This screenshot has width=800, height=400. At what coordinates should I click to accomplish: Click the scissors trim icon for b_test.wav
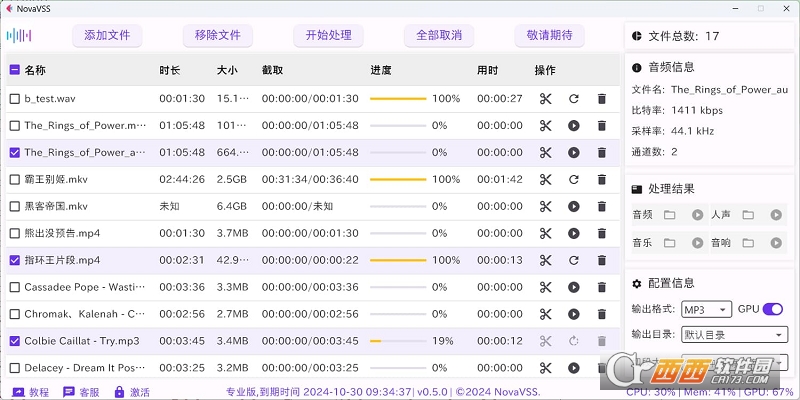click(x=546, y=98)
